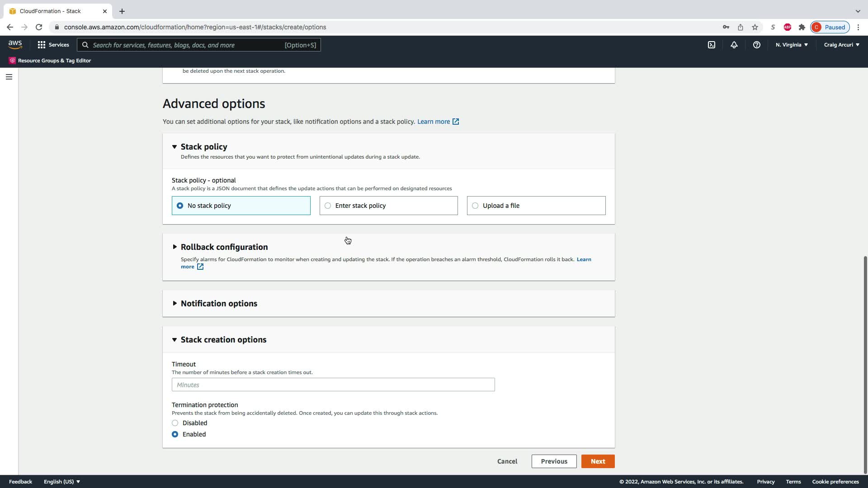Open AWS CloudShell icon in header

point(711,45)
